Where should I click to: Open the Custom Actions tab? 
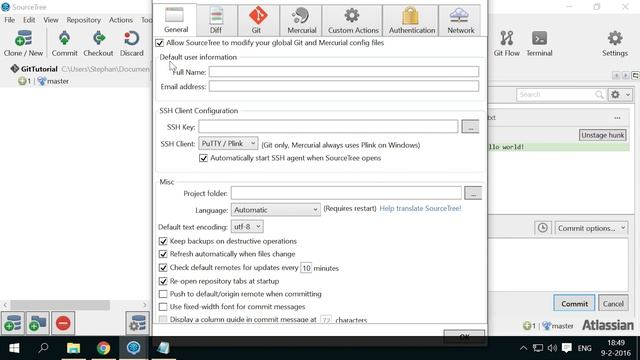click(x=353, y=20)
